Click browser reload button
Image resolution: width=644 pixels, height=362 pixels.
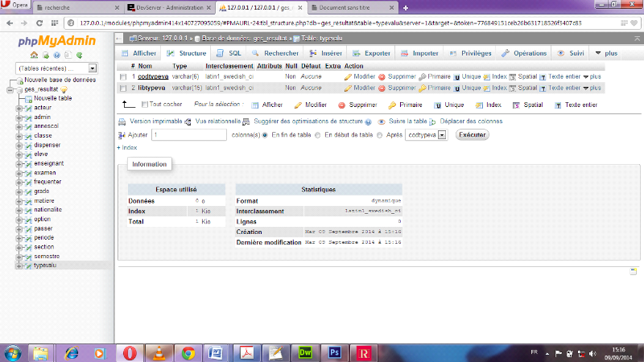coord(39,23)
